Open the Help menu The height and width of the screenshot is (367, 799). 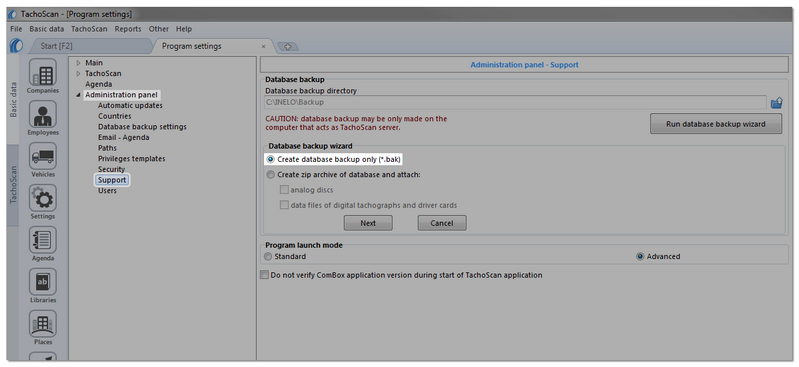(184, 29)
